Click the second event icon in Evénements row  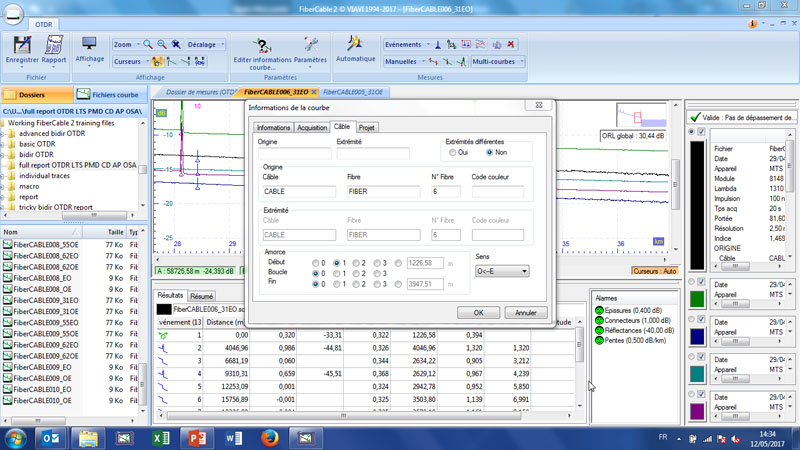[452, 44]
